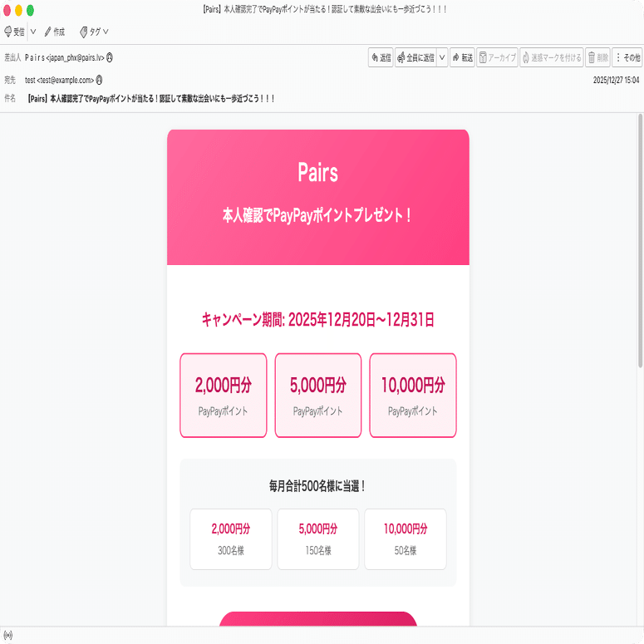This screenshot has width=644, height=644.
Task: Select the 2,000円分 PayPayポイント card
Action: pyautogui.click(x=224, y=395)
